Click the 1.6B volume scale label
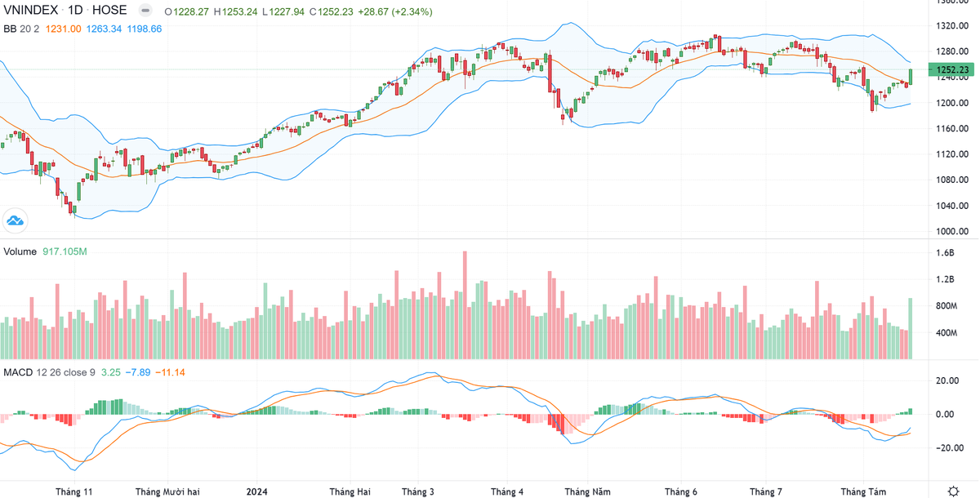 pyautogui.click(x=945, y=253)
